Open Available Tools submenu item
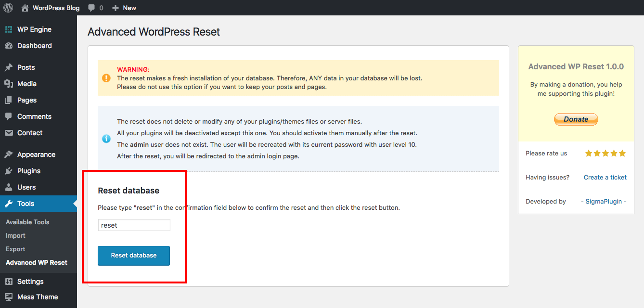The height and width of the screenshot is (308, 644). tap(27, 222)
